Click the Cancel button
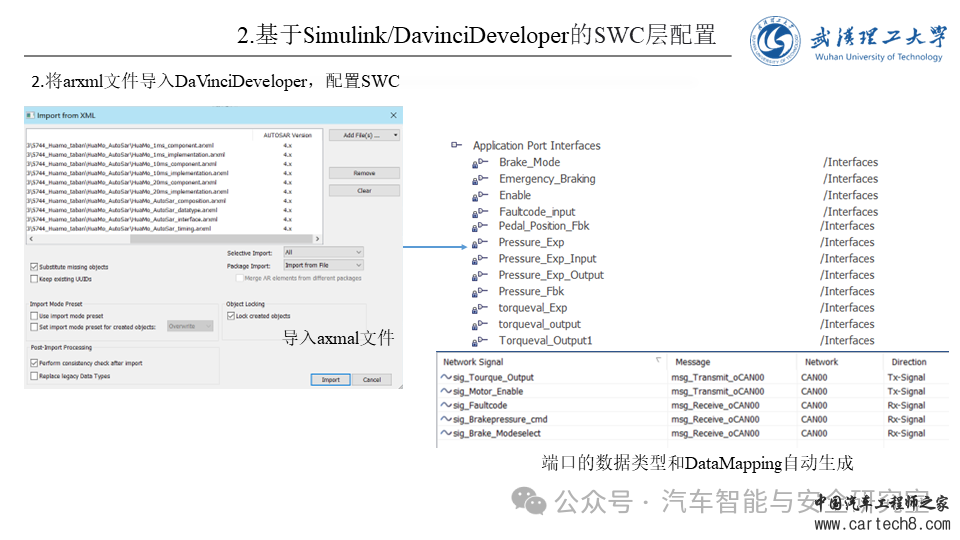The image size is (960, 540). point(372,380)
